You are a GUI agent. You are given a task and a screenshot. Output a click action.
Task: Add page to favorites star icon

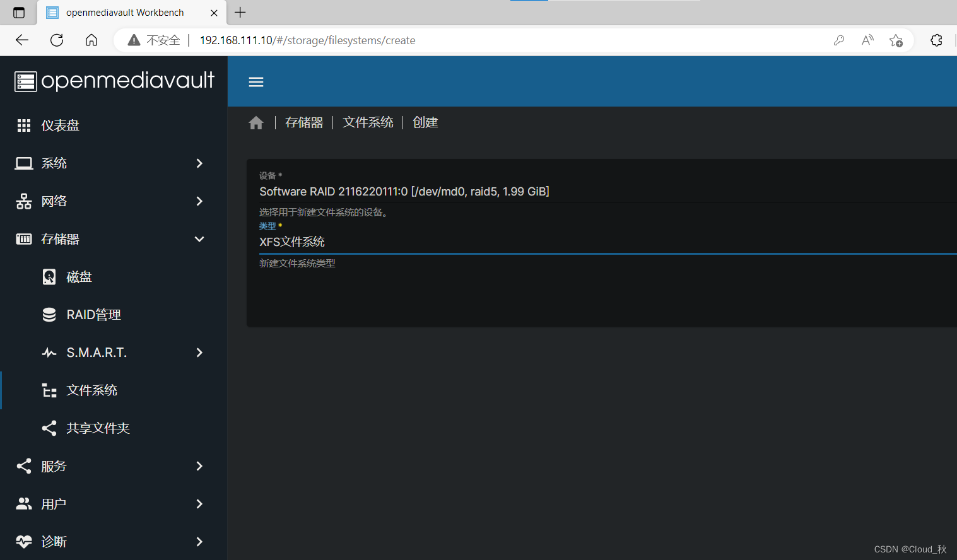click(896, 40)
